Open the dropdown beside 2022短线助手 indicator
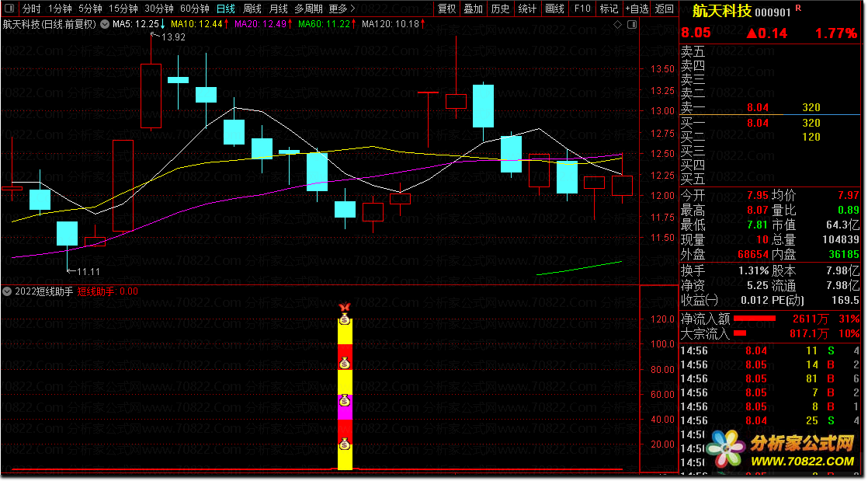Screen dimensions: 868x481 click(7, 291)
